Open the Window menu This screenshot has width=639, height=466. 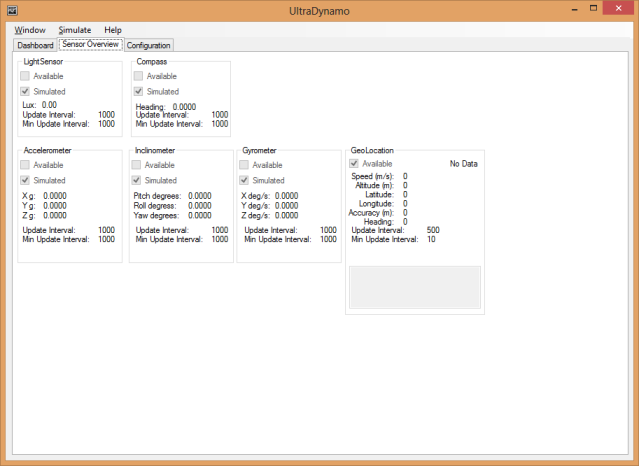pyautogui.click(x=30, y=30)
